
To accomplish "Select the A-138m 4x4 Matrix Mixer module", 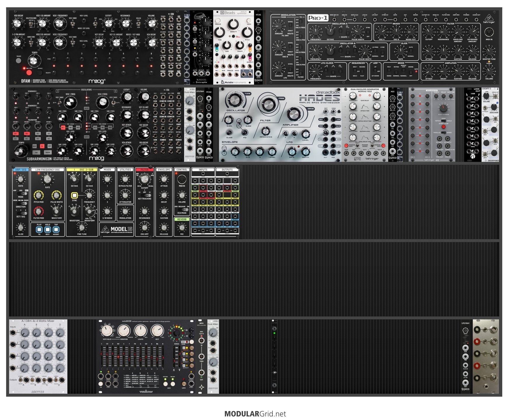I will point(38,356).
